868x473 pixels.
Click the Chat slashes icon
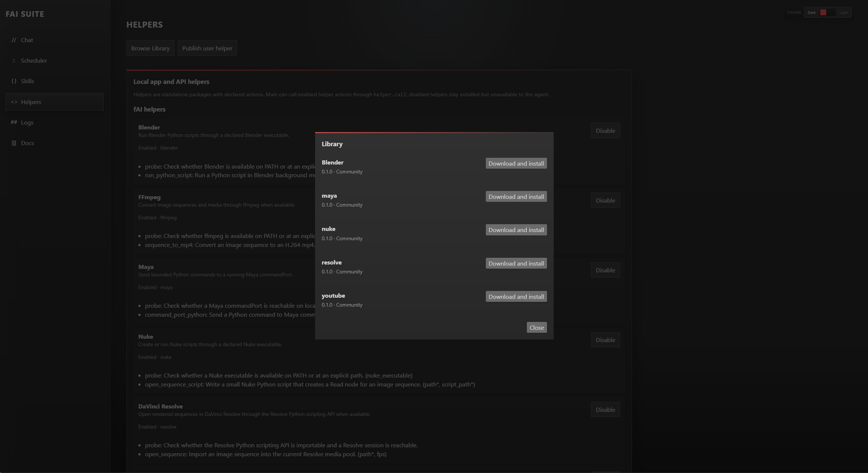pos(14,40)
